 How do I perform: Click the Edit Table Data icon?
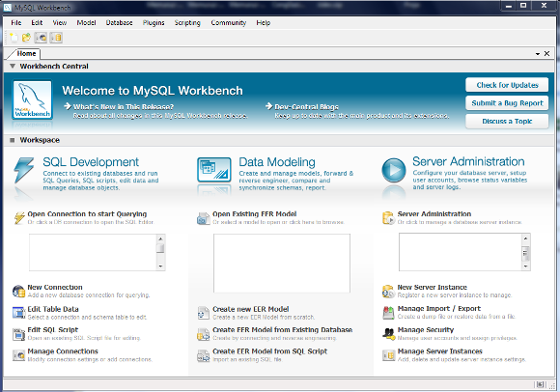18,313
